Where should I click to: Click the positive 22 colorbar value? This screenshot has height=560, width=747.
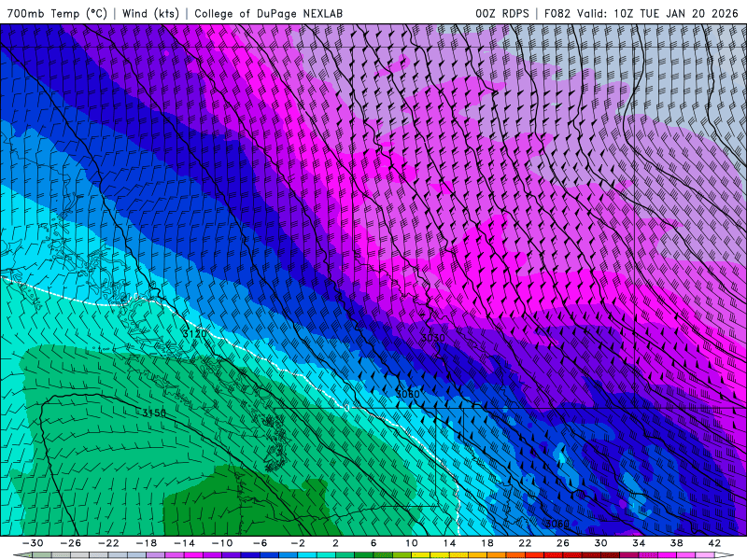pyautogui.click(x=525, y=543)
